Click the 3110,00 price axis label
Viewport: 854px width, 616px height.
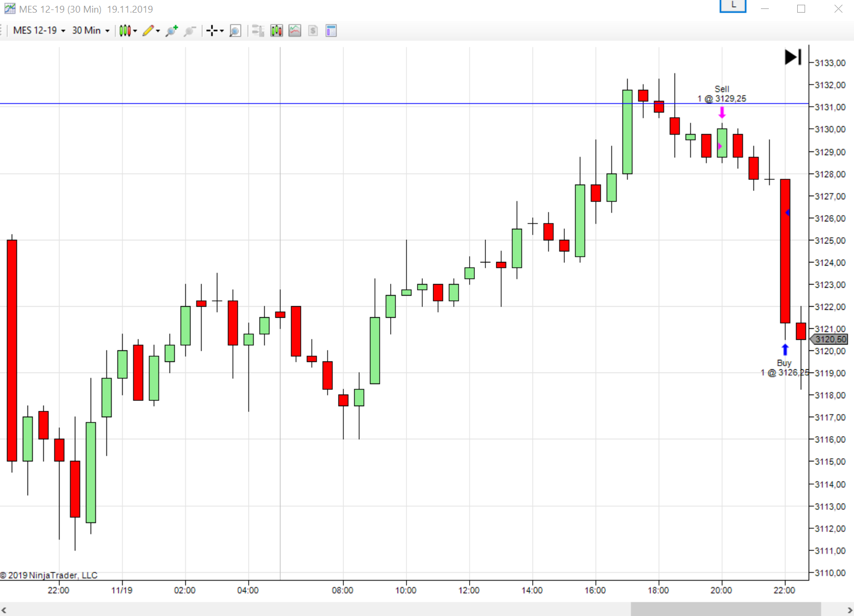(830, 573)
